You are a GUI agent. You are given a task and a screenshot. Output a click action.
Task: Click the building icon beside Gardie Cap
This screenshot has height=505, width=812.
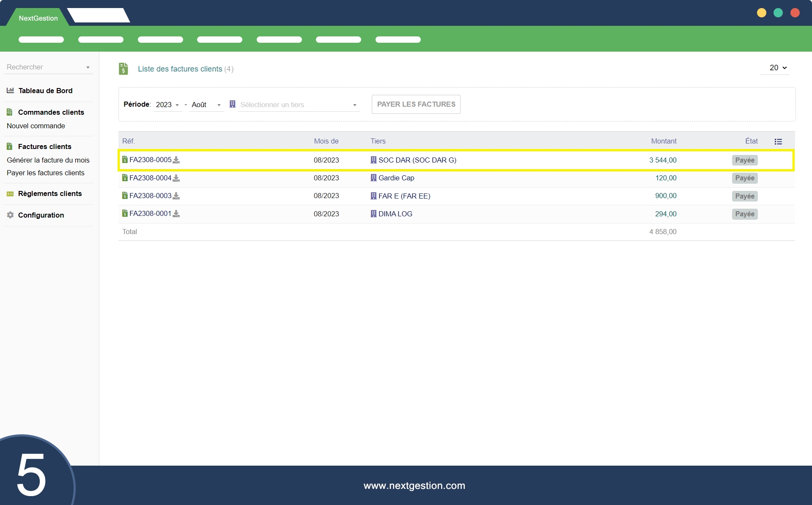coord(373,178)
